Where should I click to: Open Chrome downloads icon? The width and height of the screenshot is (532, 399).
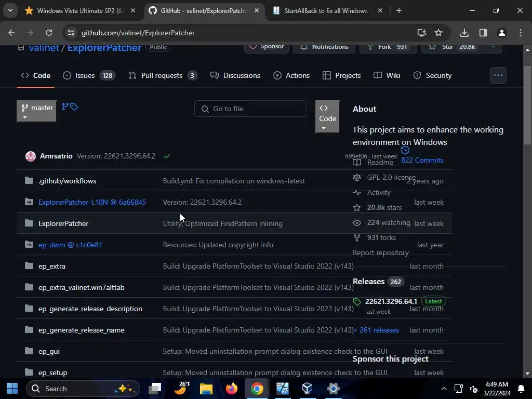464,33
